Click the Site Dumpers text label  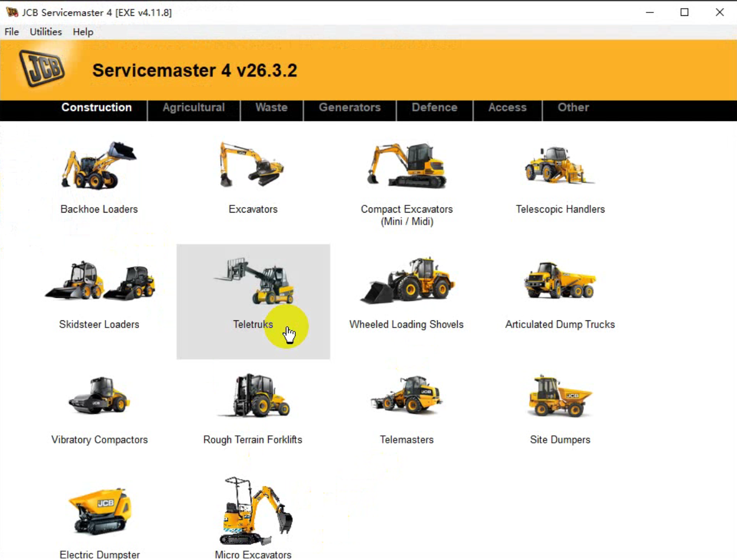click(560, 440)
